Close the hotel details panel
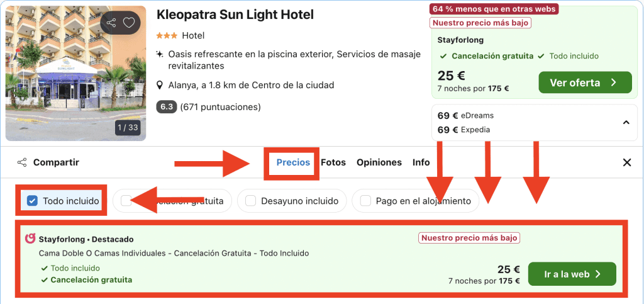Viewport: 644px width, 304px height. click(626, 162)
